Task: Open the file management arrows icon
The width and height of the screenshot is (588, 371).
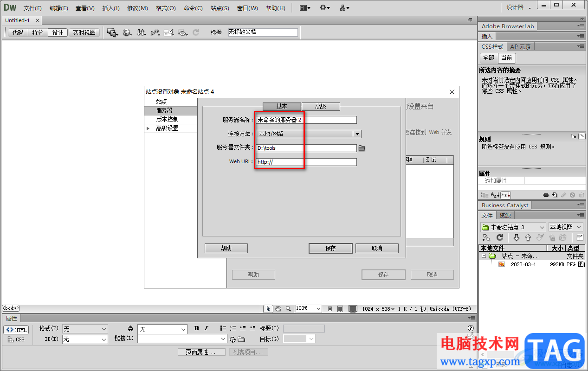Action: click(x=141, y=32)
